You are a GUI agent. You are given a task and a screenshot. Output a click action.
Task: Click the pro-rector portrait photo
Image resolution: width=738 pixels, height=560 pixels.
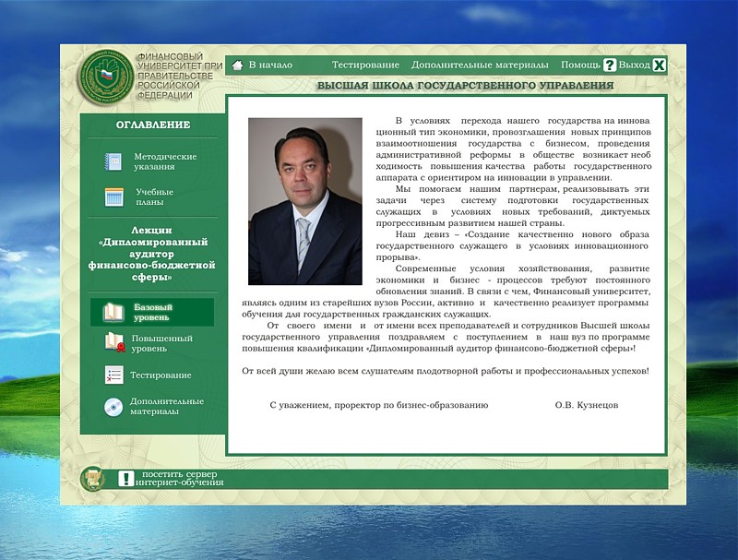305,201
